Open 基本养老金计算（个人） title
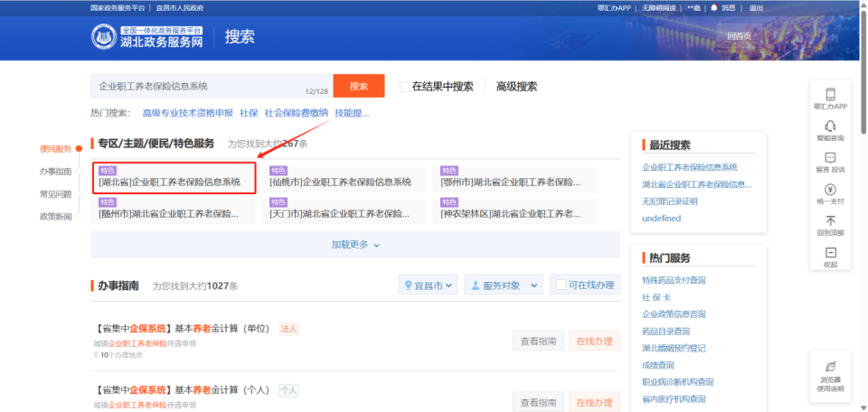This screenshot has height=412, width=868. [x=182, y=390]
